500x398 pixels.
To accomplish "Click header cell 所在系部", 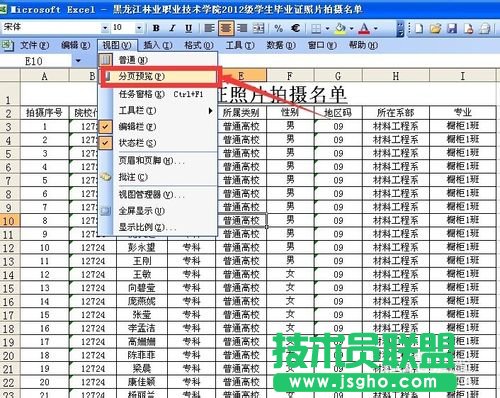I will (x=396, y=113).
